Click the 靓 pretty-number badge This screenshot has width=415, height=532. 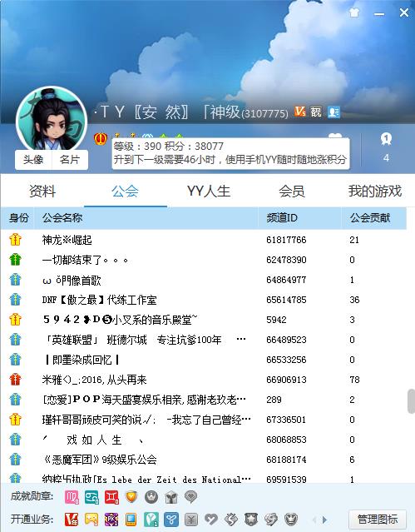(316, 112)
